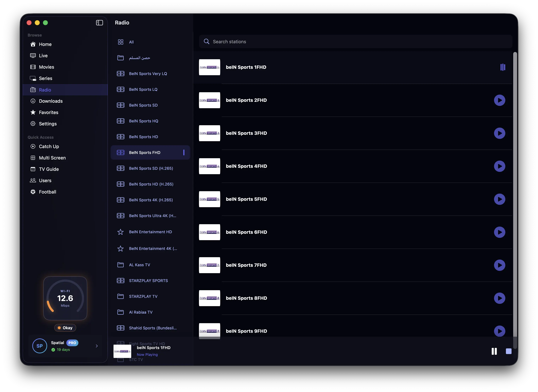Click beIN Sports 1FHD list thumbnail
538x392 pixels.
click(209, 67)
